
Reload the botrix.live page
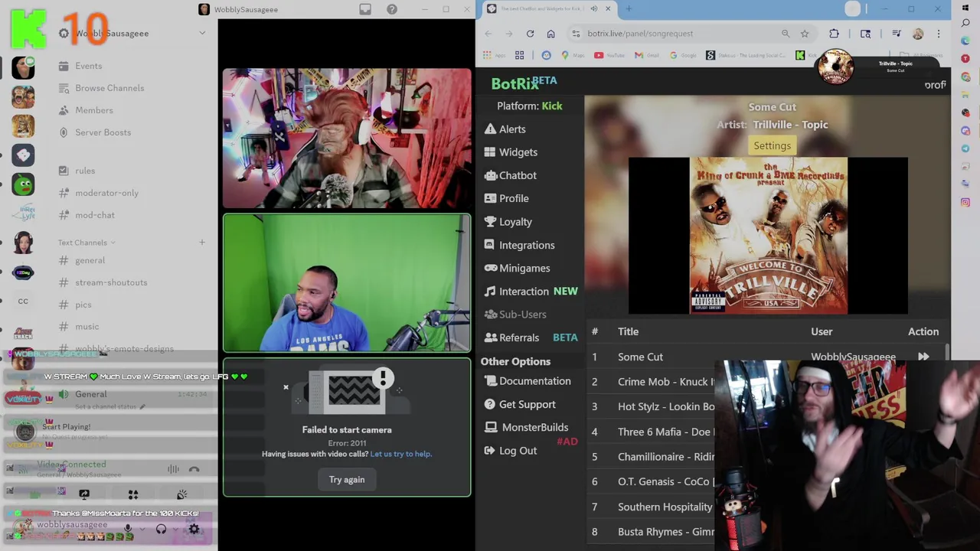pyautogui.click(x=530, y=34)
